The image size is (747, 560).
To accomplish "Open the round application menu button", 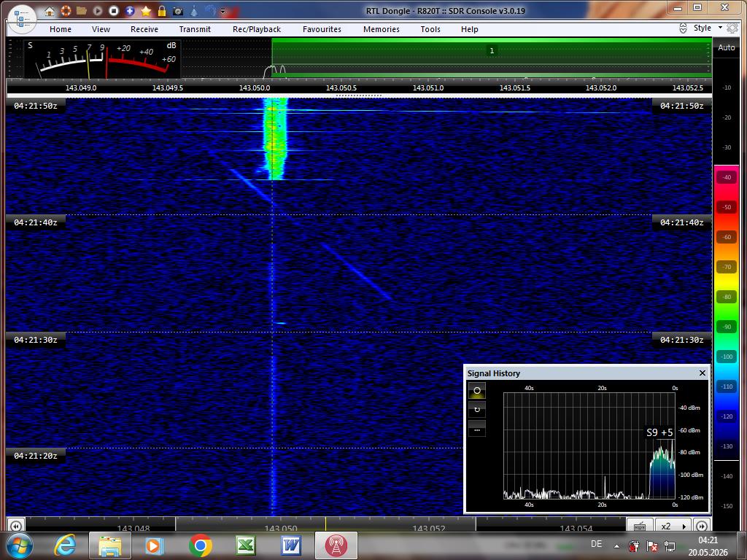I will pyautogui.click(x=22, y=19).
